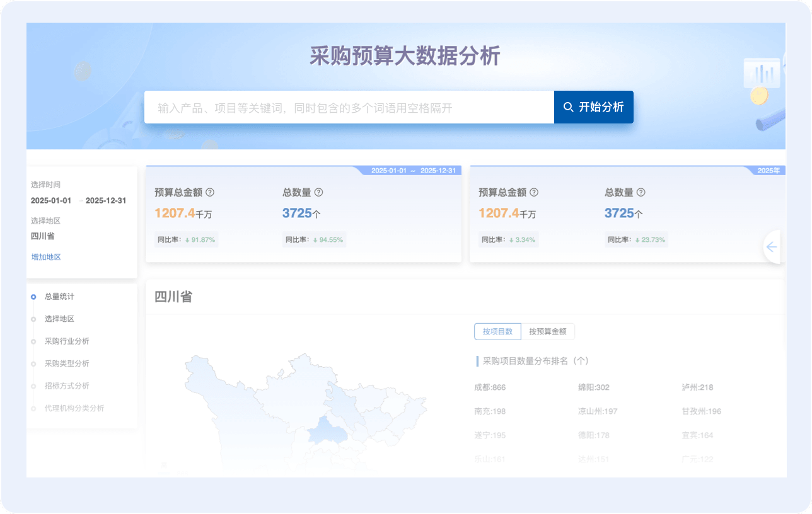Select the 按项目数 toggle option
Viewport: 812px width, 514px height.
coord(497,331)
